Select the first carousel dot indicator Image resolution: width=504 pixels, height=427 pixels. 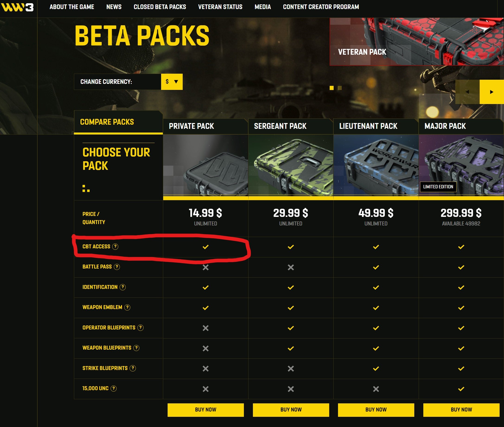pyautogui.click(x=332, y=88)
